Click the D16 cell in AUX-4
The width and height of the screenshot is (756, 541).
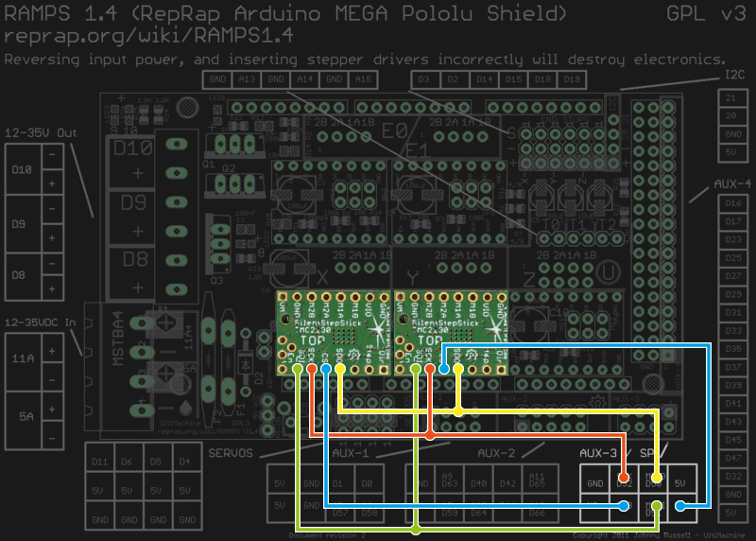coord(733,203)
